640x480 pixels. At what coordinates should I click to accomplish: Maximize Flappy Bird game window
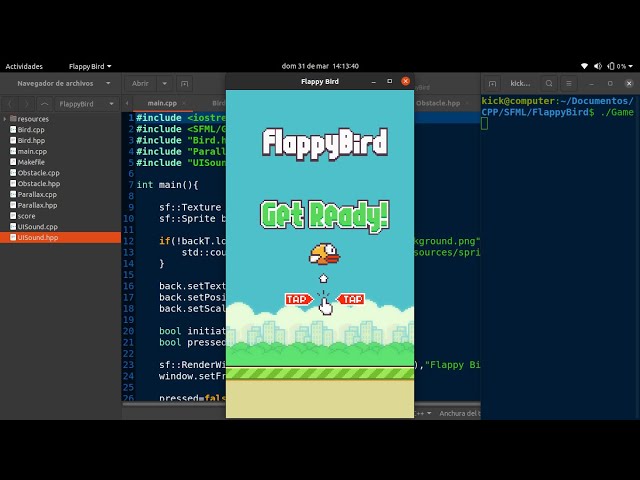[389, 82]
